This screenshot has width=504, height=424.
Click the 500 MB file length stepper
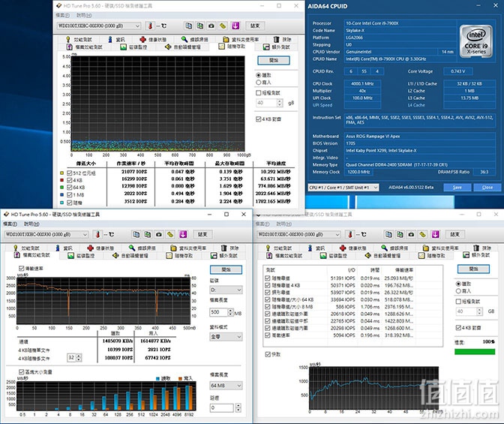point(230,312)
